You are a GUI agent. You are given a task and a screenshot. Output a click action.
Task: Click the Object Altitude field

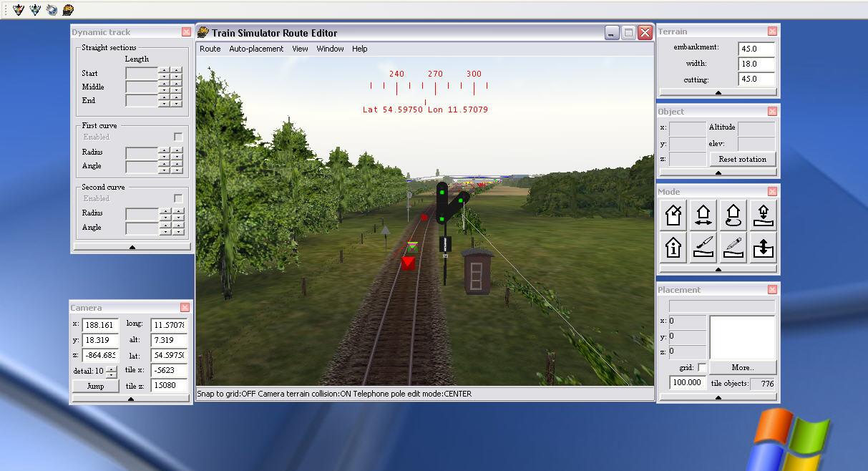(x=756, y=128)
